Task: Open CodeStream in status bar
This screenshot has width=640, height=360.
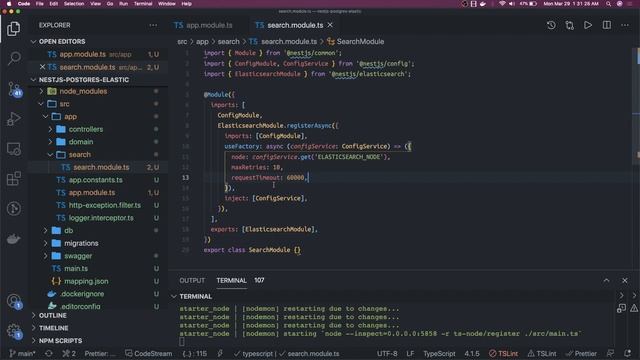Action: coord(149,353)
